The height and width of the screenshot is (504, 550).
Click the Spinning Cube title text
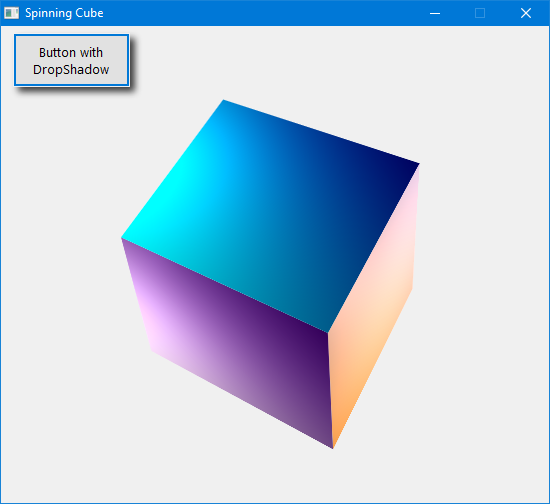[x=64, y=13]
